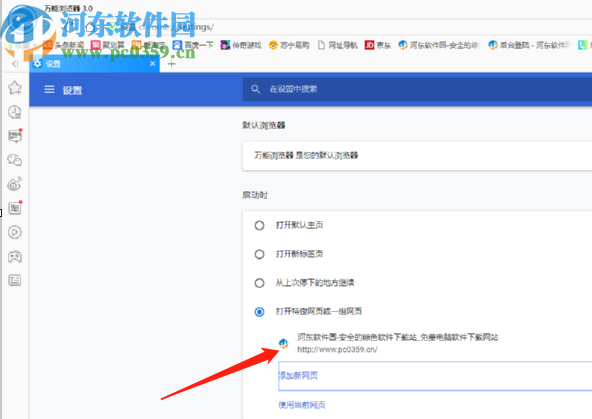Open the Weibo icon in the sidebar

click(x=15, y=184)
